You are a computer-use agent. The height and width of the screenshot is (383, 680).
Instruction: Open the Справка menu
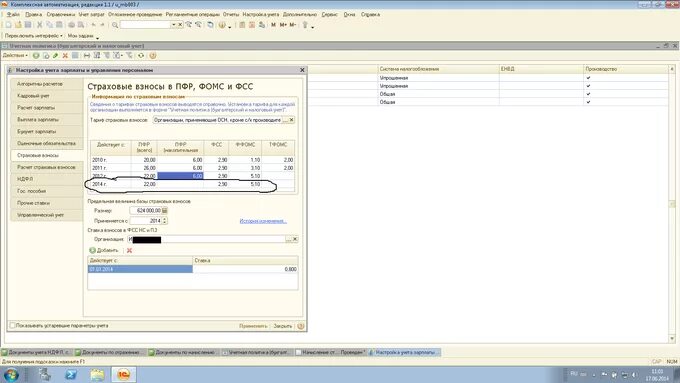tap(370, 14)
